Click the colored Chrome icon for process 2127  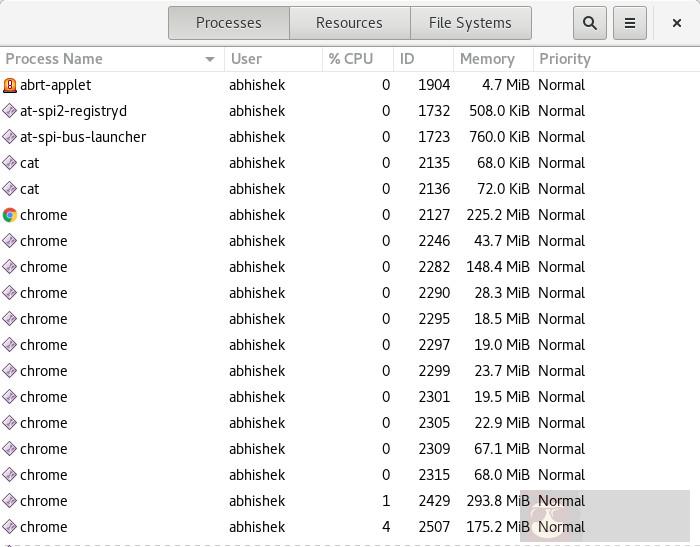10,215
